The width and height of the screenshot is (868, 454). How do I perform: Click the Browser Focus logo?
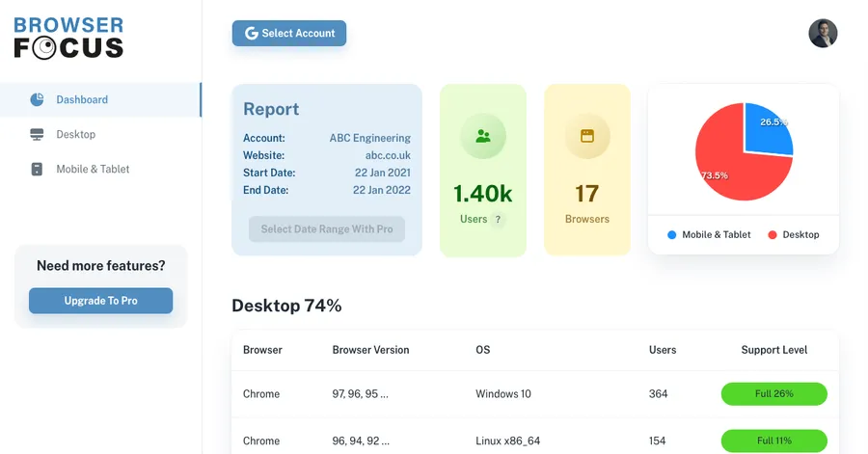point(68,38)
